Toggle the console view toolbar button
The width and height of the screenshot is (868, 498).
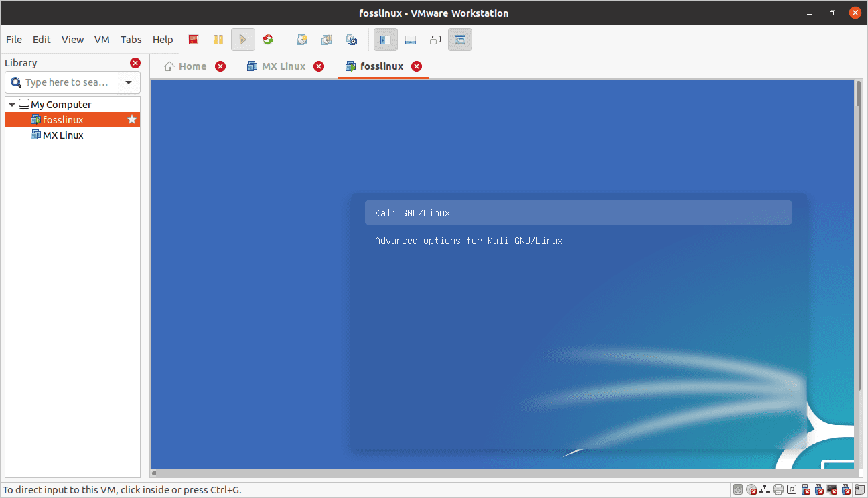(x=460, y=40)
